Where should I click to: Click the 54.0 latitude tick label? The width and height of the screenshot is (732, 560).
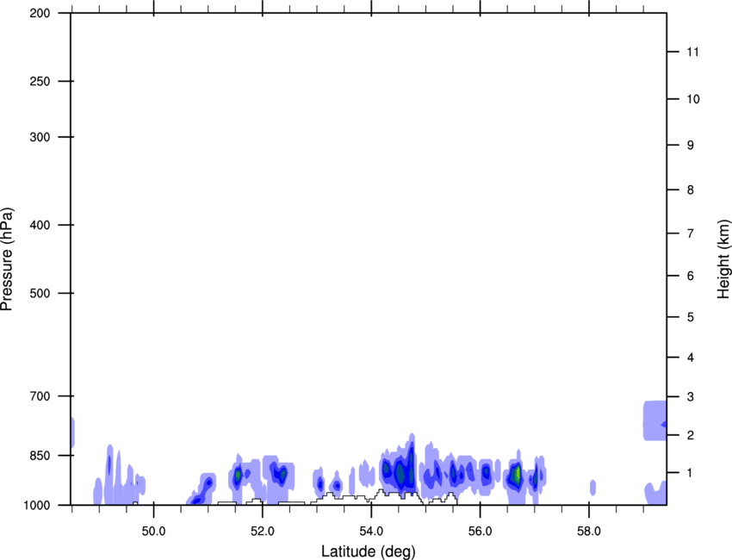[x=371, y=532]
